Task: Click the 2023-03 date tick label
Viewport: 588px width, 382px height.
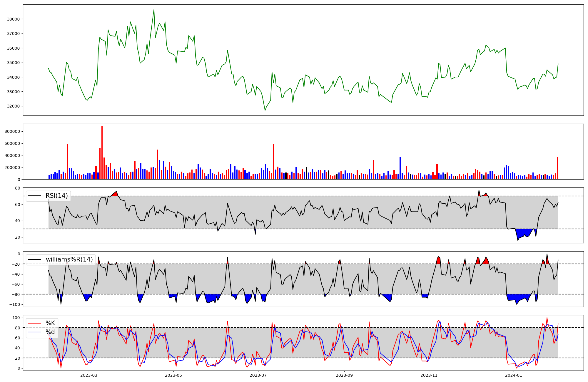Action: click(89, 375)
